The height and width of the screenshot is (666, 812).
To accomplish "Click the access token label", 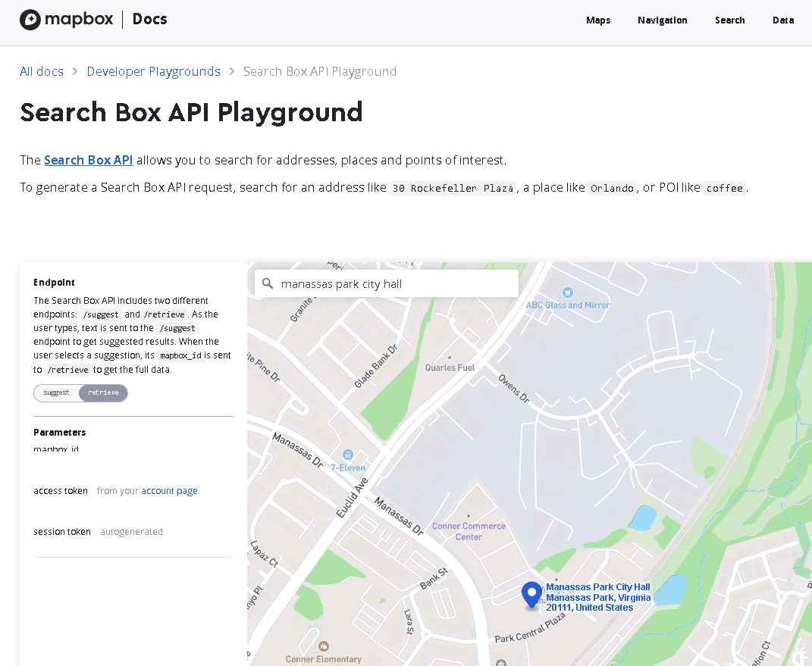I will (61, 490).
